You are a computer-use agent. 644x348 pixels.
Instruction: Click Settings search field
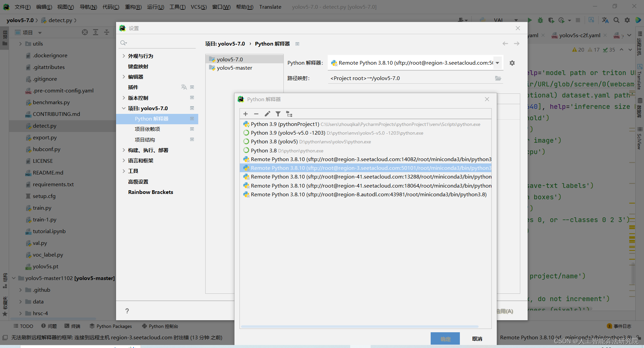[158, 43]
